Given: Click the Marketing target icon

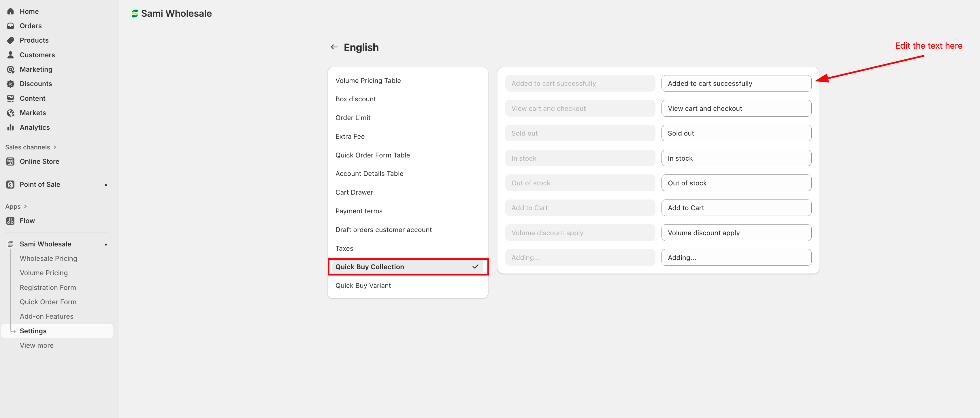Looking at the screenshot, I should point(10,70).
